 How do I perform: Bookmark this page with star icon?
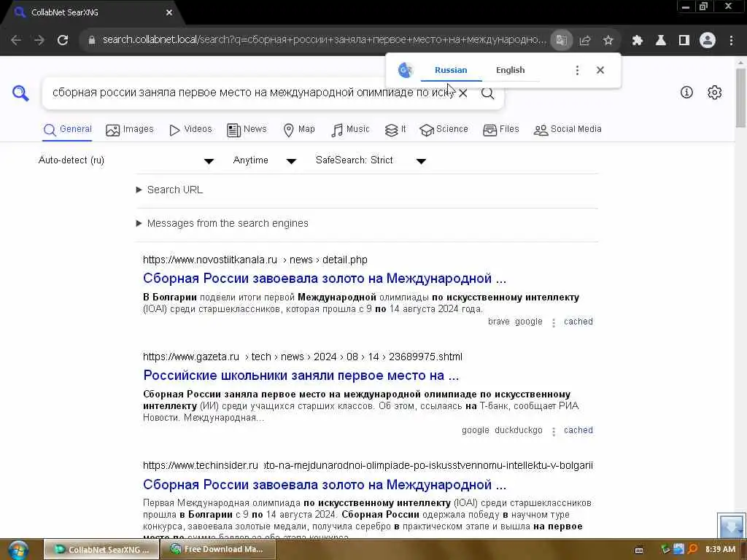[608, 41]
